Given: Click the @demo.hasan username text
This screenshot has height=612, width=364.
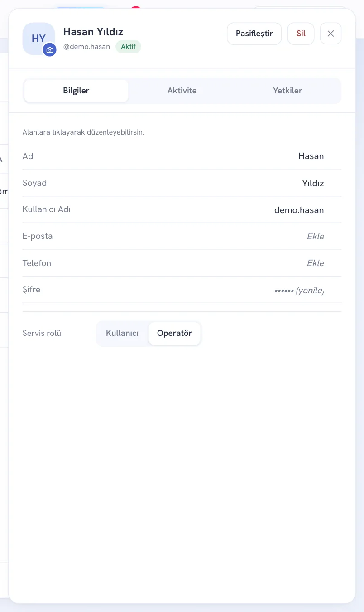Looking at the screenshot, I should (86, 47).
